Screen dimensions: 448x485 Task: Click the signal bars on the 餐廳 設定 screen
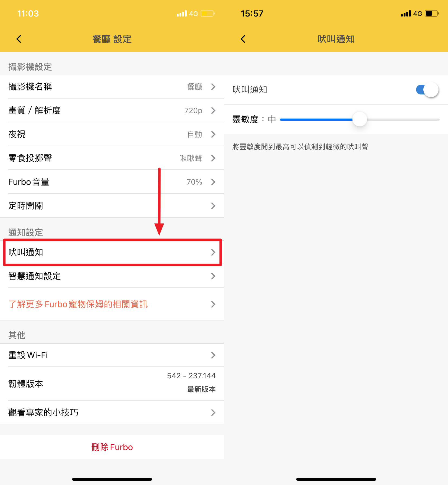tap(182, 14)
